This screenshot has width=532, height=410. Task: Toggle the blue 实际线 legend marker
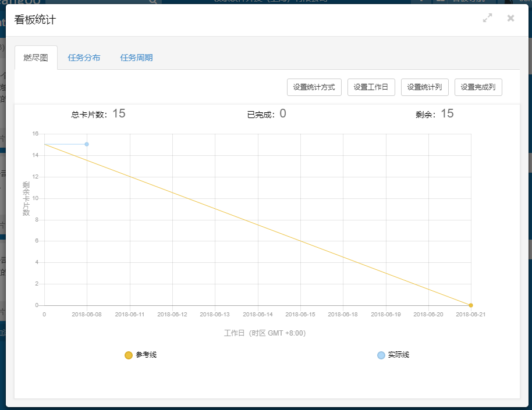click(381, 355)
